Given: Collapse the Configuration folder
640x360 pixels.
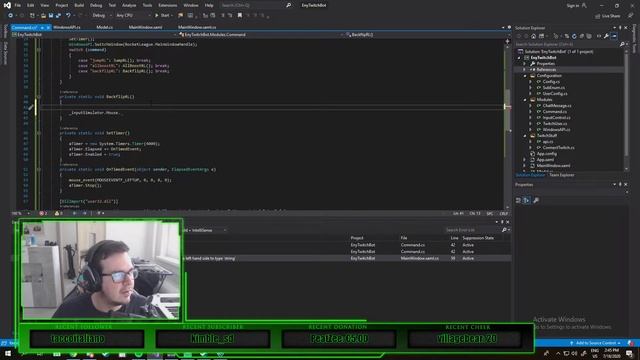Looking at the screenshot, I should pos(526,76).
